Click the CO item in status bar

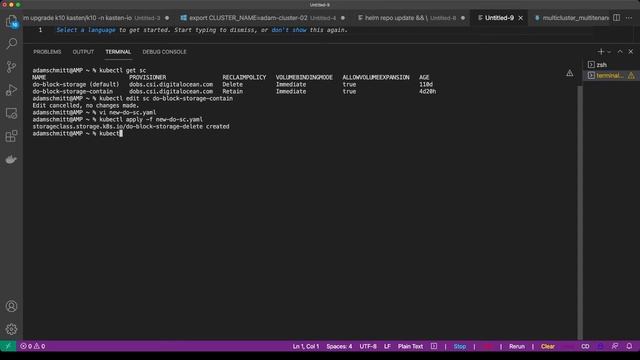[x=585, y=346]
